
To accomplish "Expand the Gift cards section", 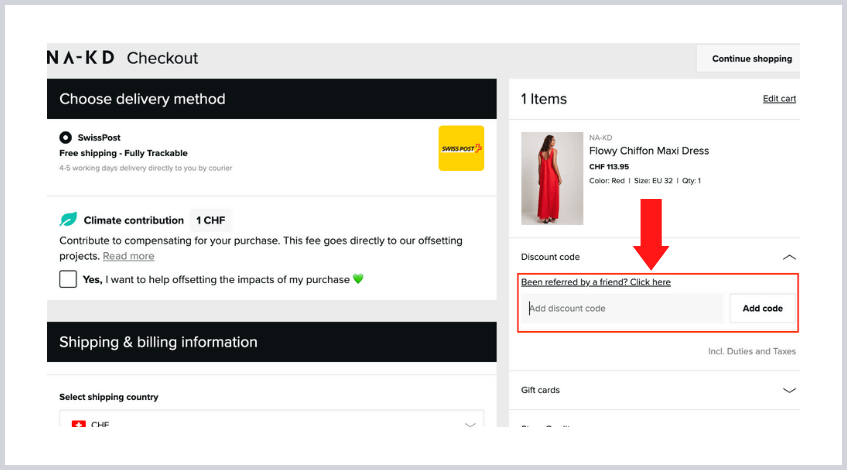I will tap(788, 390).
